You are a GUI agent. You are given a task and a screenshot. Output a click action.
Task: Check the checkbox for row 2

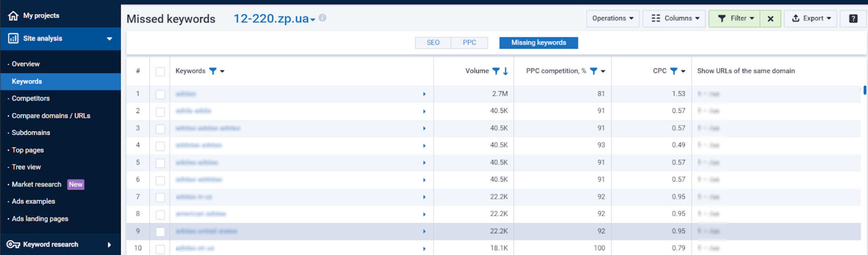(x=160, y=112)
